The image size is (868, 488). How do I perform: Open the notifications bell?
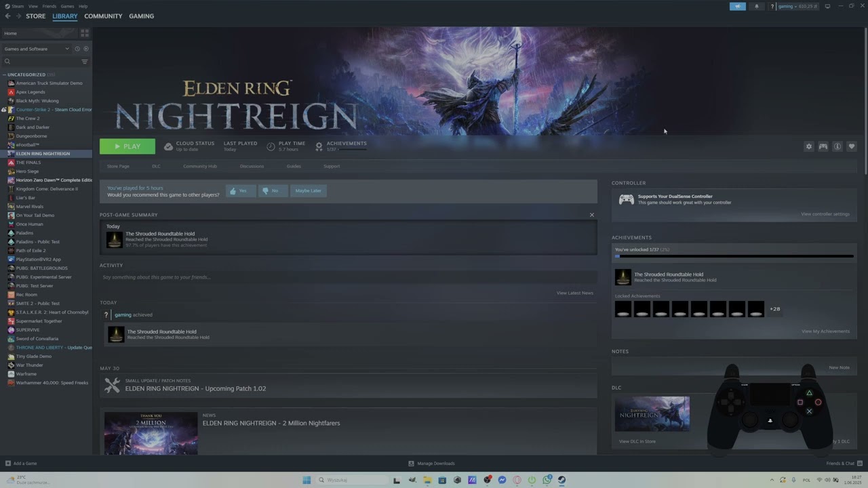pyautogui.click(x=757, y=6)
